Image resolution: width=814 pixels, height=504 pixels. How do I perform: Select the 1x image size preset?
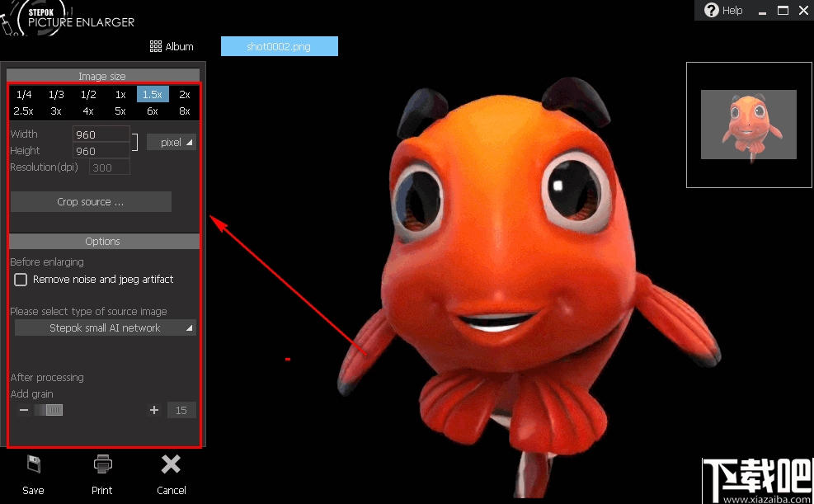point(120,95)
